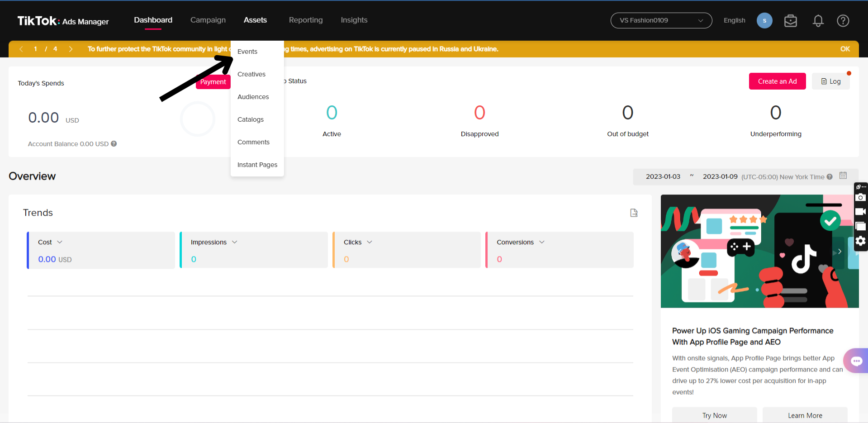Click the Payment button

tap(213, 82)
